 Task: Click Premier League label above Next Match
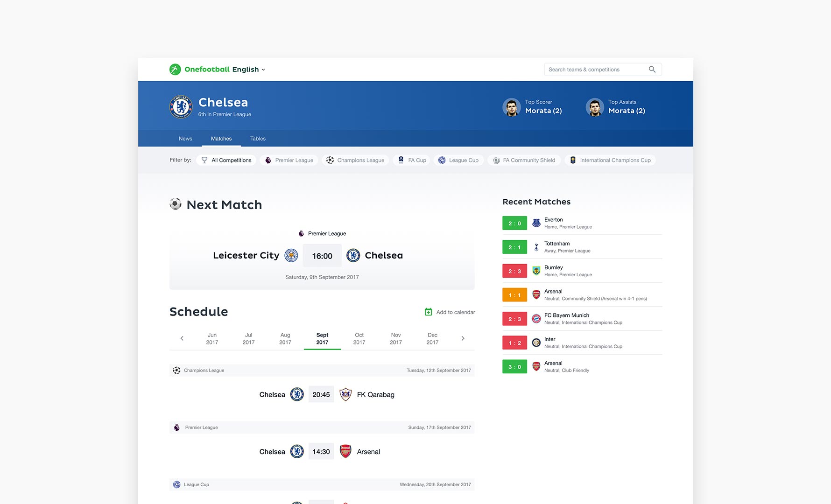point(327,233)
